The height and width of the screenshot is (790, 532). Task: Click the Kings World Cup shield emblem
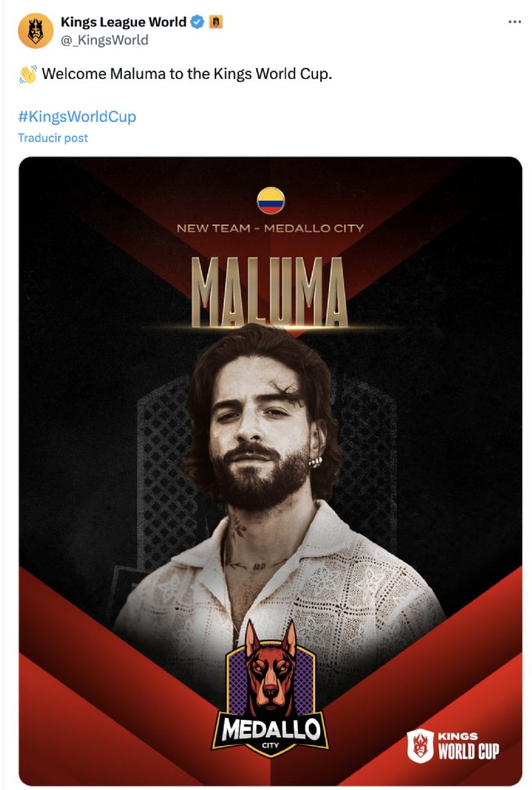click(x=420, y=746)
